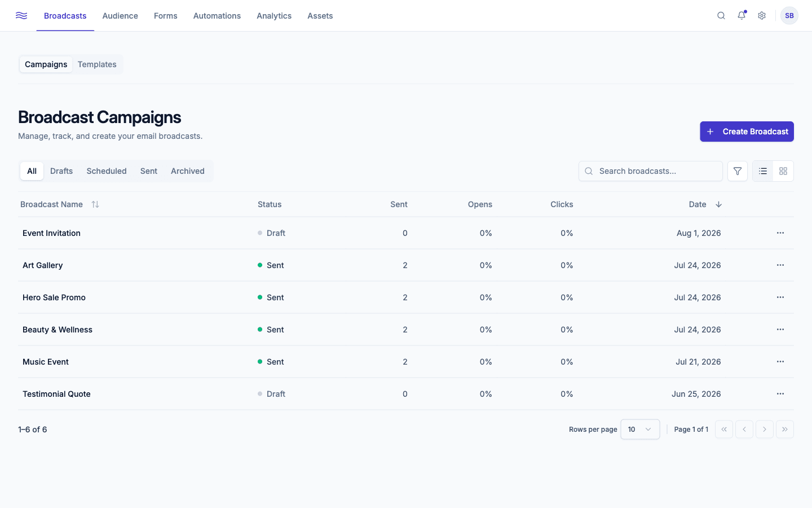
Task: Open the notifications bell
Action: [742, 16]
